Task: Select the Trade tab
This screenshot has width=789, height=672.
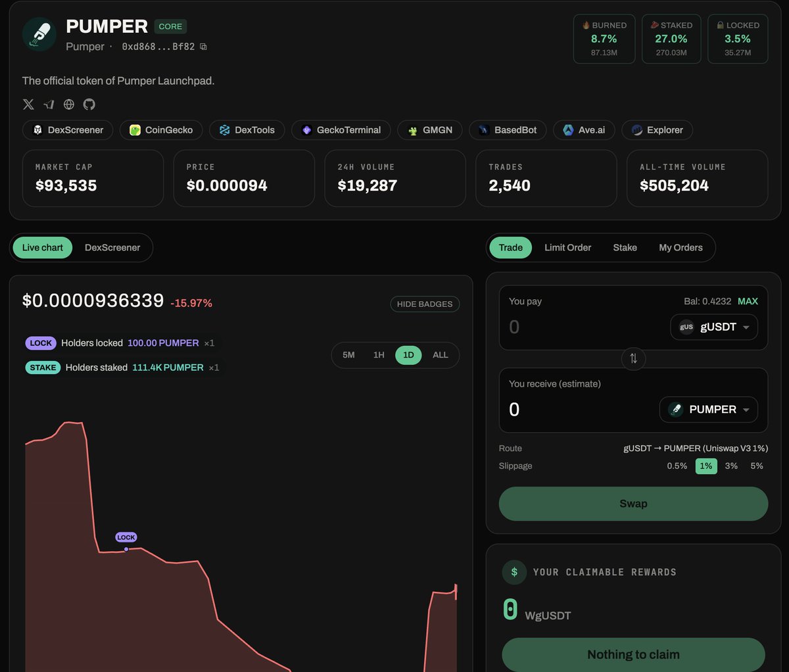Action: point(510,247)
